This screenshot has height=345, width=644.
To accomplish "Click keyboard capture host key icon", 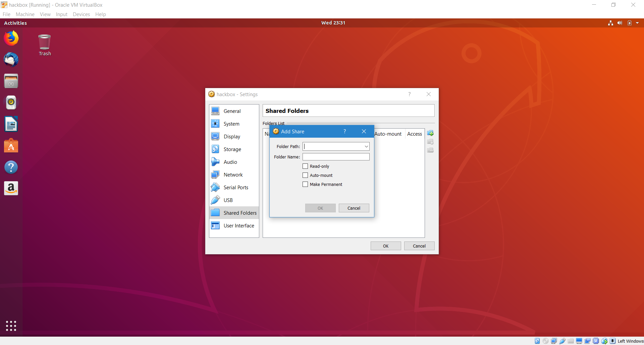I will point(612,341).
